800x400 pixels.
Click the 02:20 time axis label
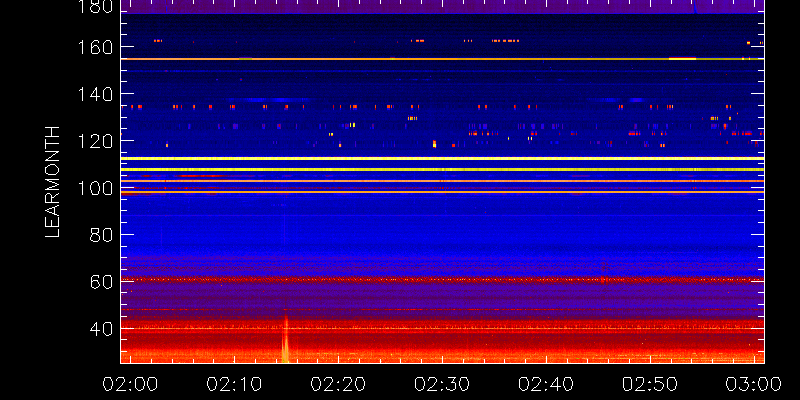pyautogui.click(x=338, y=384)
